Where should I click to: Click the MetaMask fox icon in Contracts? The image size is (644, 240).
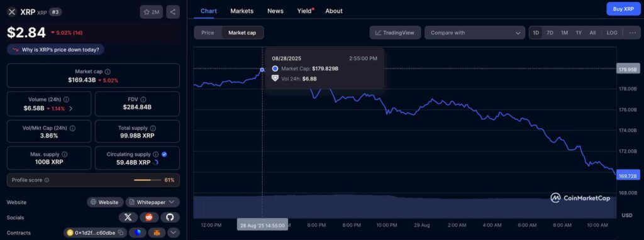coord(157,232)
